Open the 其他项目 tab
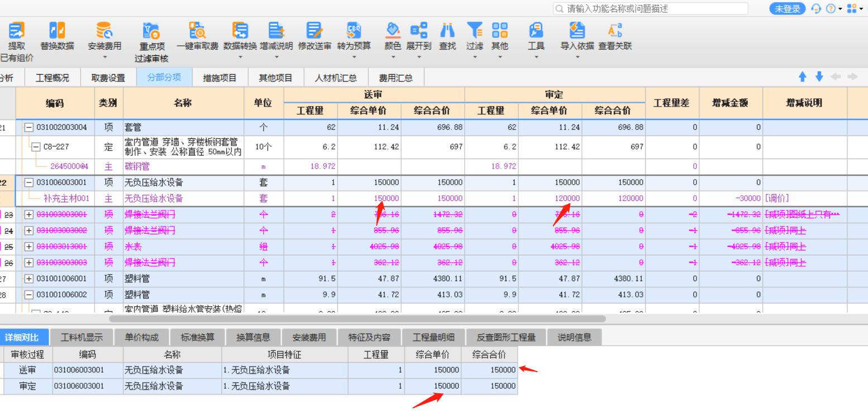Image resolution: width=868 pixels, height=419 pixels. click(x=275, y=78)
